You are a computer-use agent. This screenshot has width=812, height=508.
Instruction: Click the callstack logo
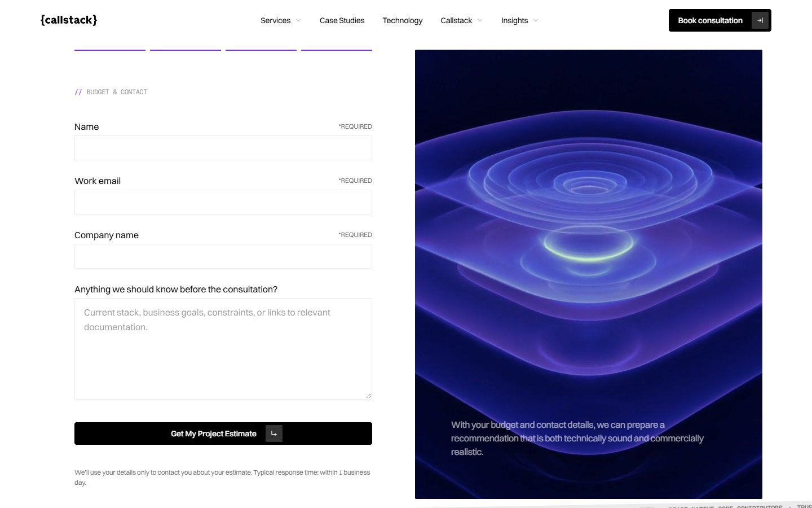pyautogui.click(x=69, y=20)
